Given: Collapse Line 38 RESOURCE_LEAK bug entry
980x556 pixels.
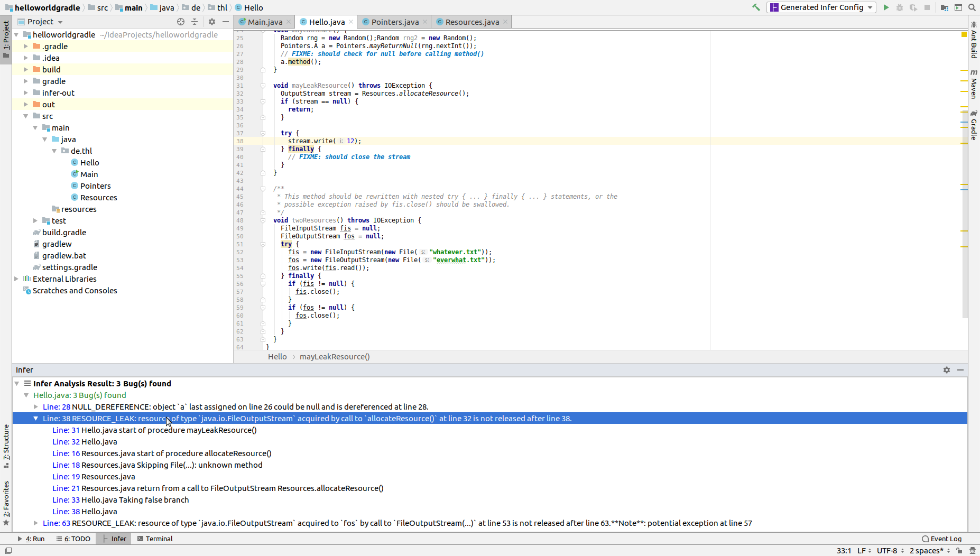Looking at the screenshot, I should [35, 419].
